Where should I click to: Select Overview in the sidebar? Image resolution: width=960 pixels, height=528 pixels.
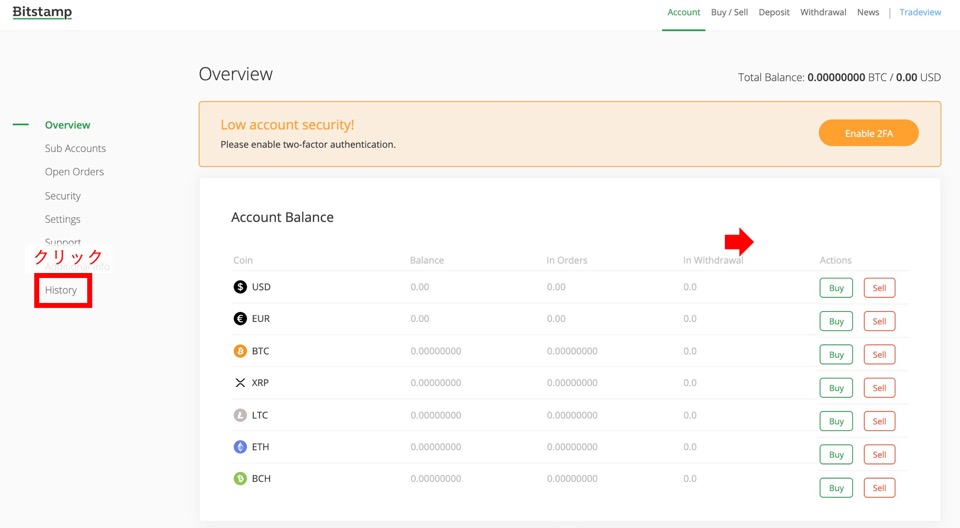click(x=67, y=125)
